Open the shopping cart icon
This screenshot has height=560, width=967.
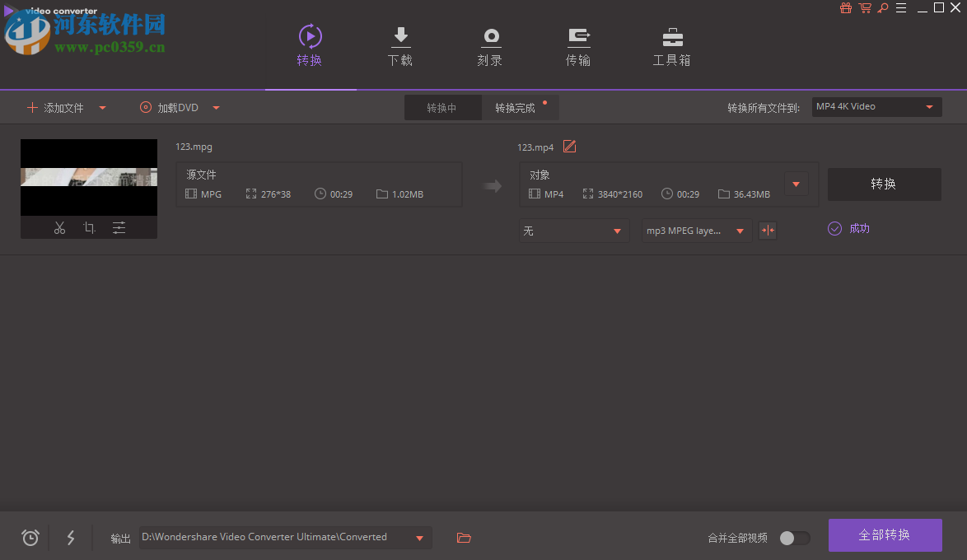(x=865, y=8)
